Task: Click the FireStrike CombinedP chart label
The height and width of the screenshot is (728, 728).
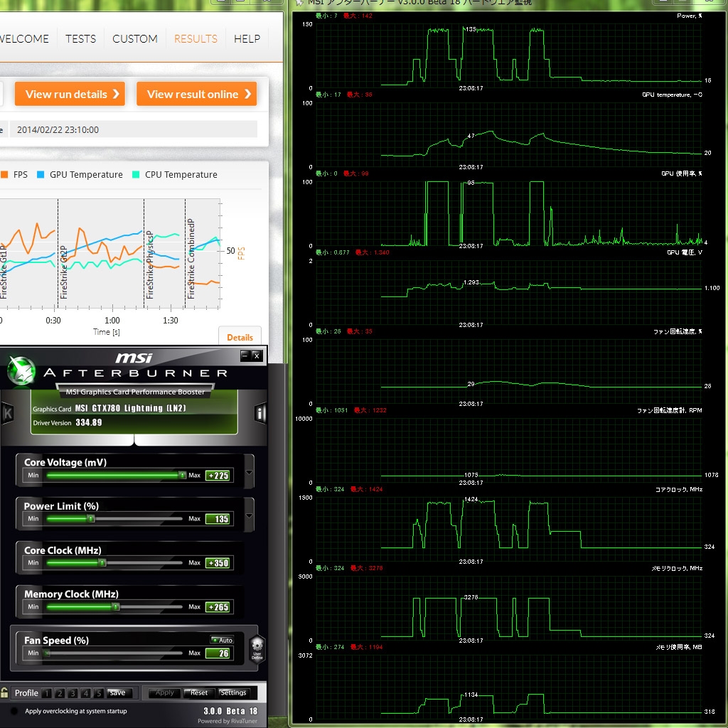Action: (191, 259)
